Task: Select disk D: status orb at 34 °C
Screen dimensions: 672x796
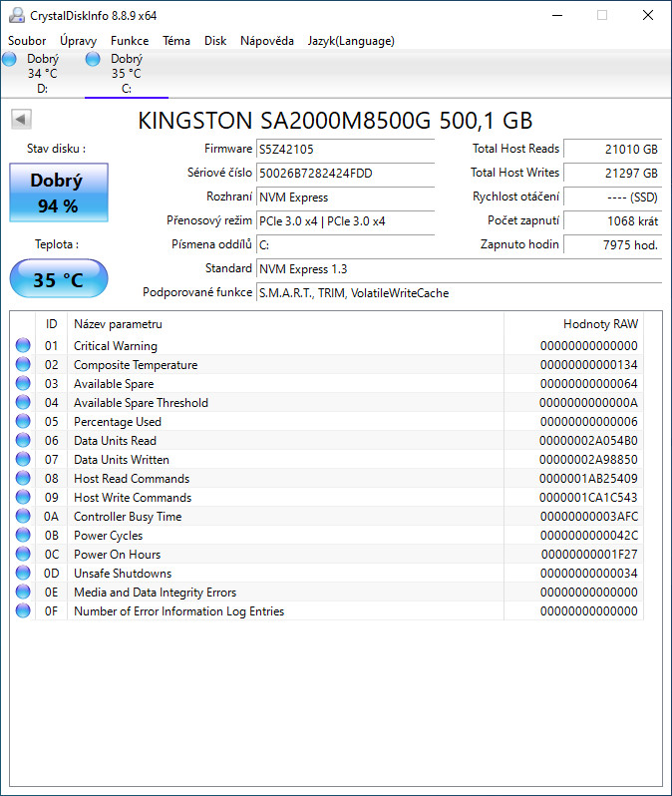Action: tap(10, 60)
